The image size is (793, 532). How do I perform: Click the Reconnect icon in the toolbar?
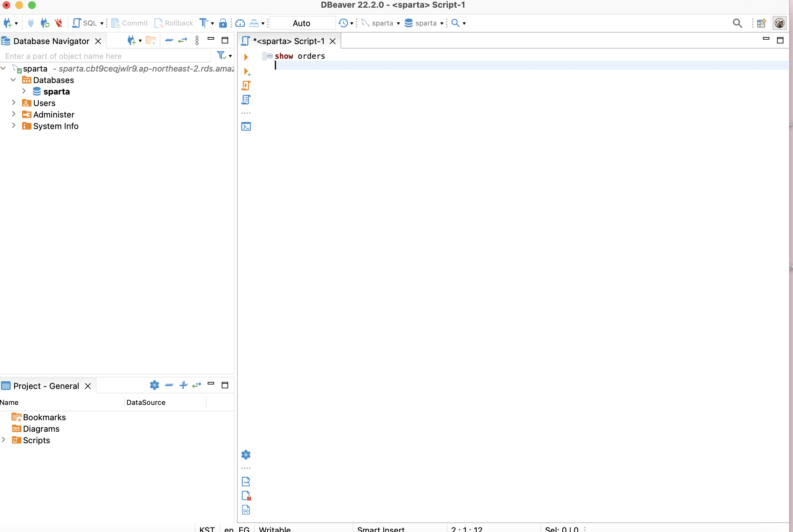click(45, 23)
